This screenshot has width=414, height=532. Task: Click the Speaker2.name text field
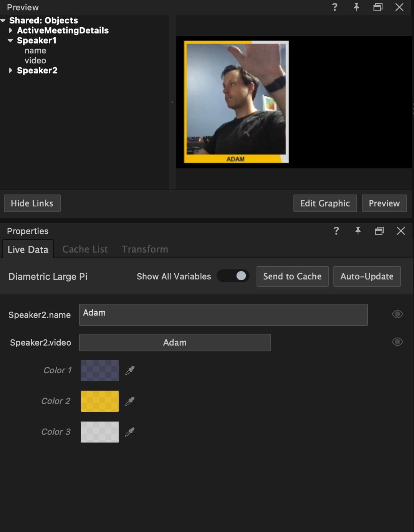tap(224, 315)
